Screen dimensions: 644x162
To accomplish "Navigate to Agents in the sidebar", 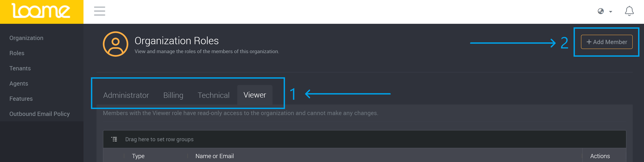I will [19, 84].
